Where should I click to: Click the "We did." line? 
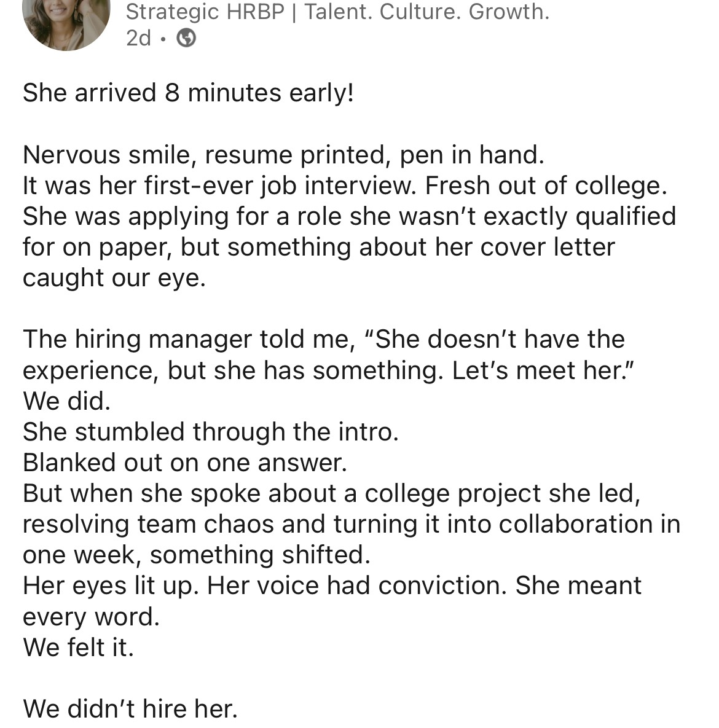[x=67, y=401]
